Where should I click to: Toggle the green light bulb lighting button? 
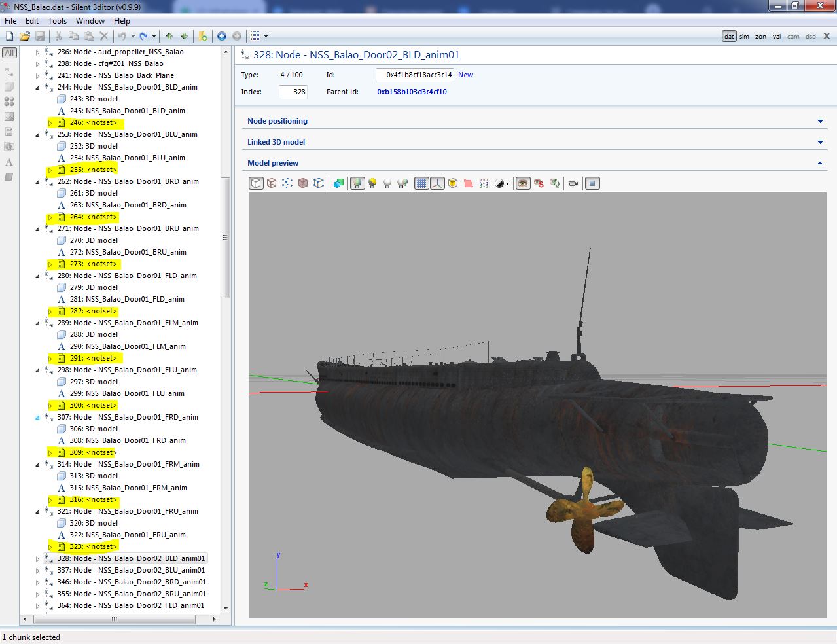tap(357, 183)
